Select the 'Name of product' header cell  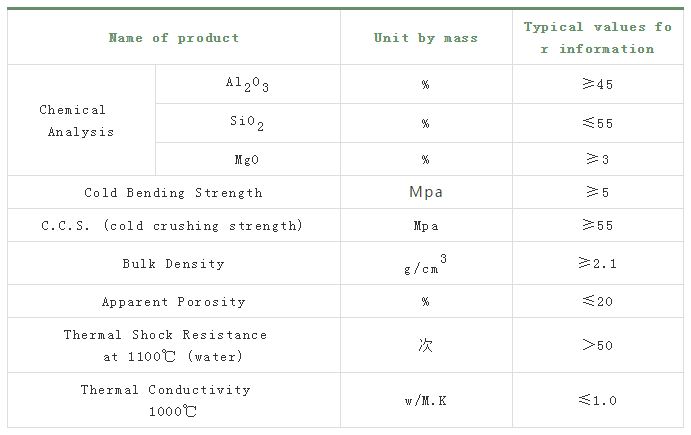tap(174, 38)
